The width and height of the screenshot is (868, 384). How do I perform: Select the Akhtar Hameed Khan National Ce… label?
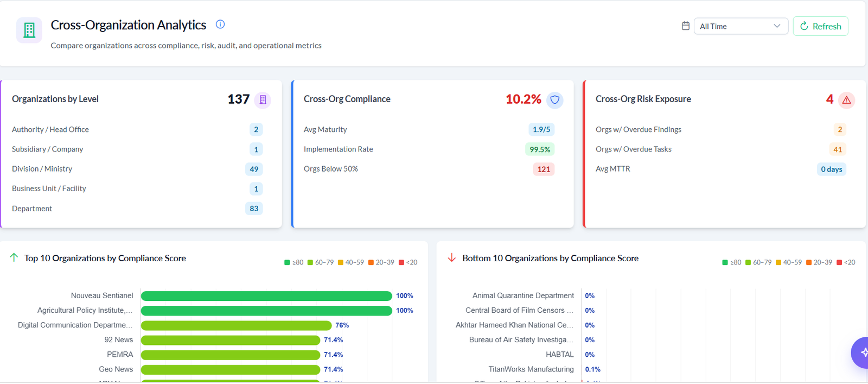pyautogui.click(x=514, y=325)
